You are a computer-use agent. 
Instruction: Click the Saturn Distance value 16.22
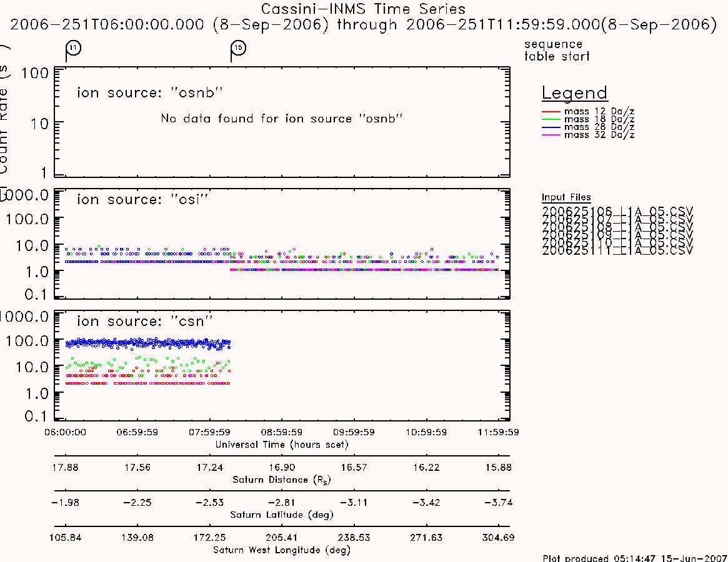tap(426, 467)
